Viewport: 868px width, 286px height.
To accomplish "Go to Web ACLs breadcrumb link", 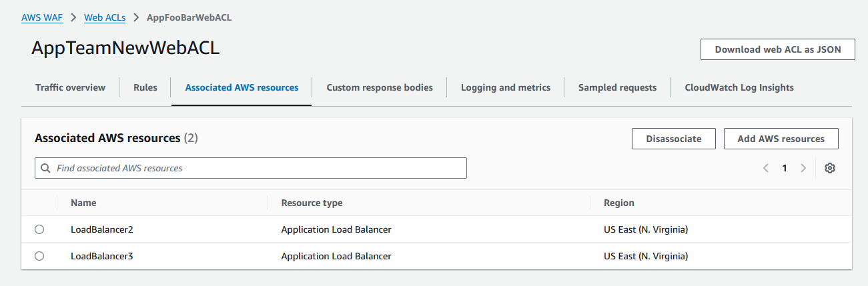I will pos(105,17).
